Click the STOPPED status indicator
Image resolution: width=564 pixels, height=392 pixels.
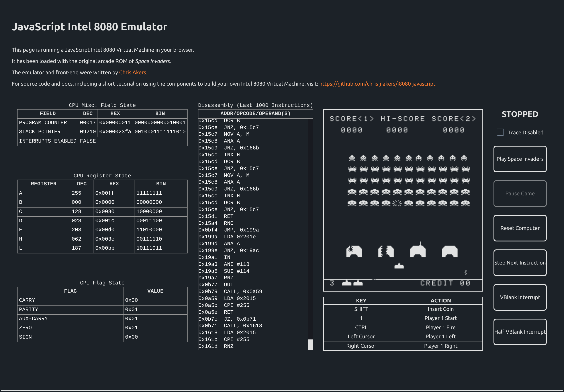[520, 114]
